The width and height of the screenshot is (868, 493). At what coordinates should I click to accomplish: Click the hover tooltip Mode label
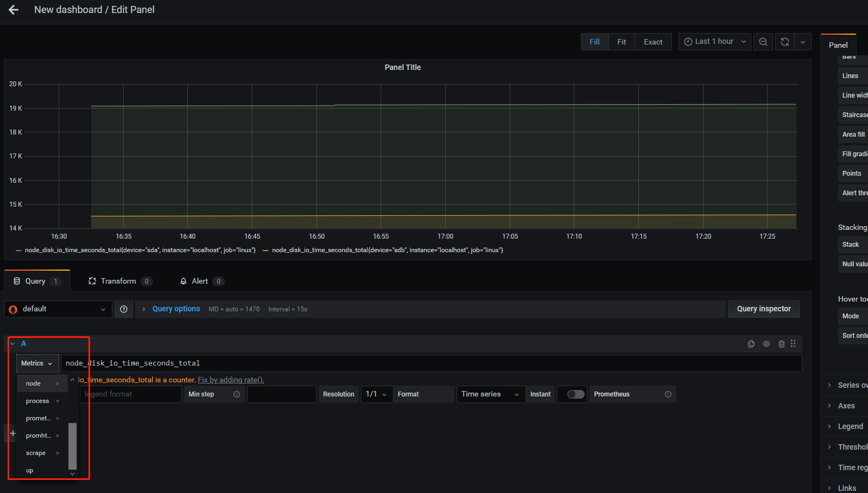coord(851,316)
